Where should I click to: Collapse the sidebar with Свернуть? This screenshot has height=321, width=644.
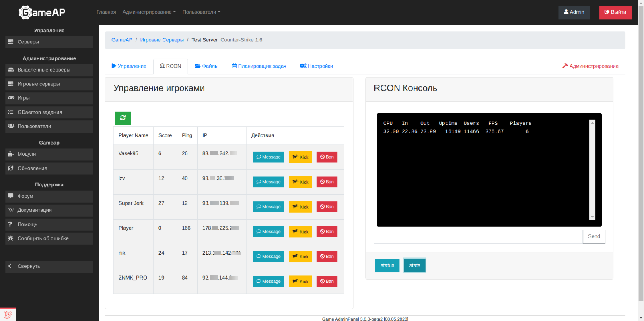tap(49, 266)
